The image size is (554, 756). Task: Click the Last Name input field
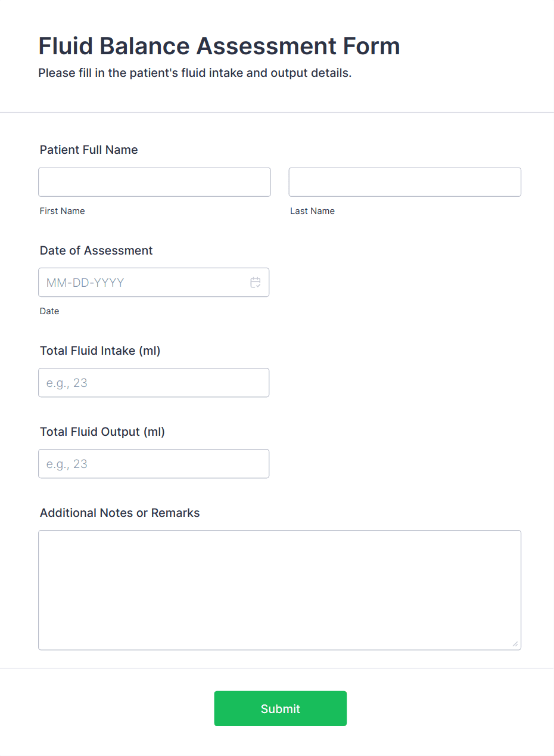click(404, 182)
